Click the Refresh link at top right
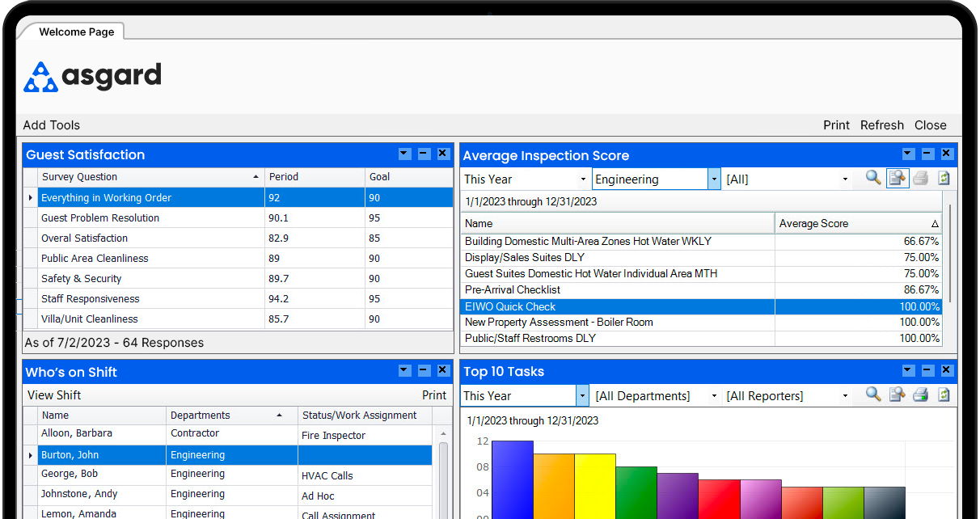The image size is (980, 519). tap(881, 124)
